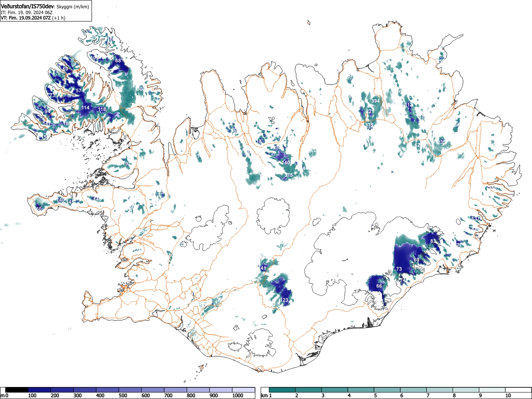Click the '114' visibility value in Westfjords
Screen dimensions: 532x399
coord(85,108)
